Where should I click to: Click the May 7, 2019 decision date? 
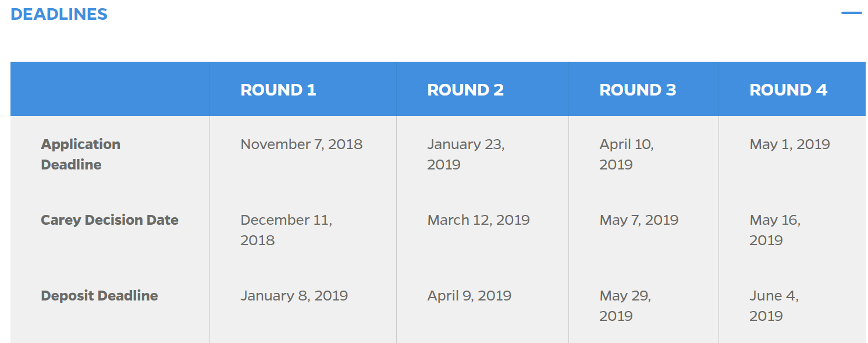tap(639, 220)
